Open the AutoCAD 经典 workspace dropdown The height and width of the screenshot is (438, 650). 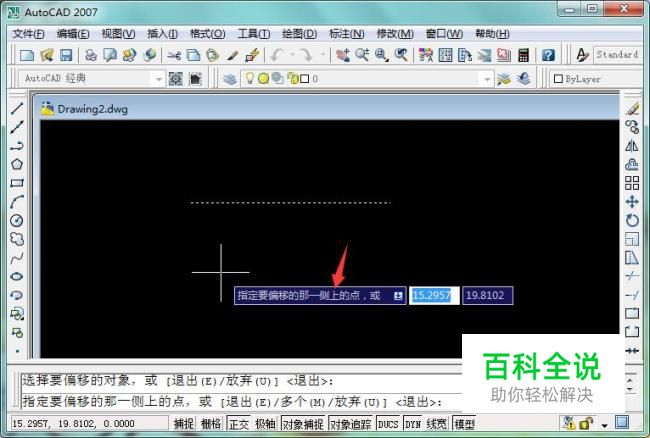pyautogui.click(x=158, y=79)
